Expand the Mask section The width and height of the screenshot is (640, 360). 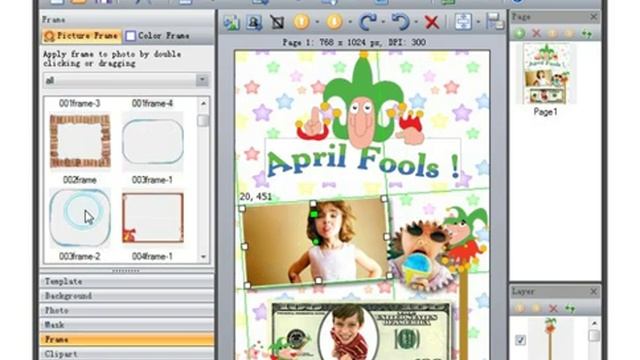click(x=126, y=325)
